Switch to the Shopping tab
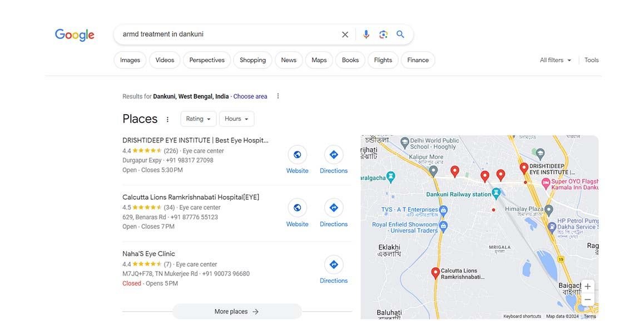This screenshot has height=334, width=644. [x=252, y=60]
